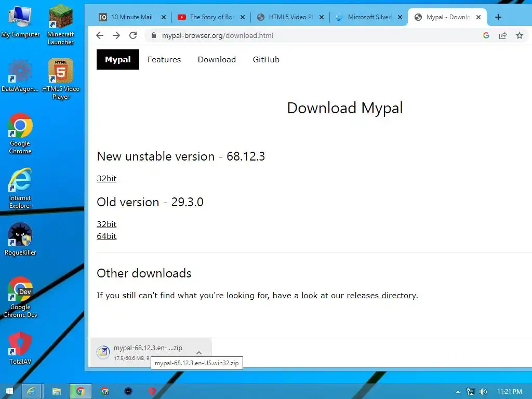Switch to Microsoft Silverlight tab
Screen dimensions: 532x399
368,17
